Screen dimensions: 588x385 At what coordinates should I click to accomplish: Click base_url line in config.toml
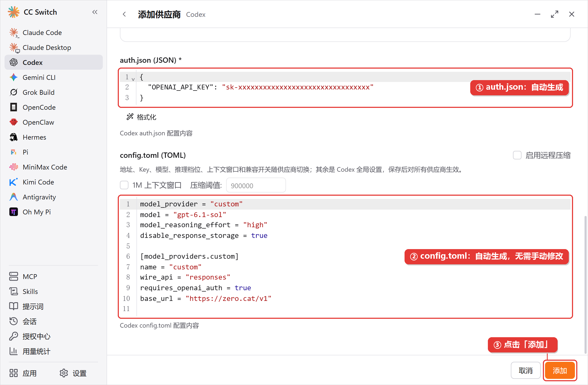[206, 298]
